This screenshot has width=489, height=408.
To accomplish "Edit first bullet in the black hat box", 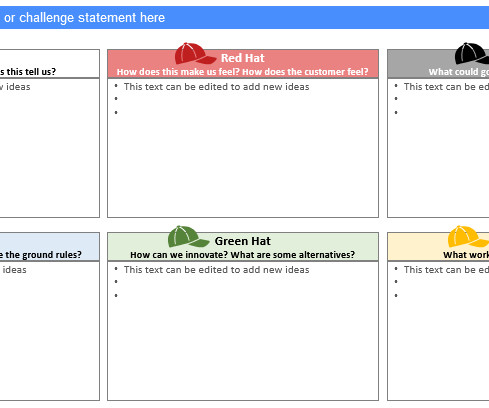I will 446,87.
